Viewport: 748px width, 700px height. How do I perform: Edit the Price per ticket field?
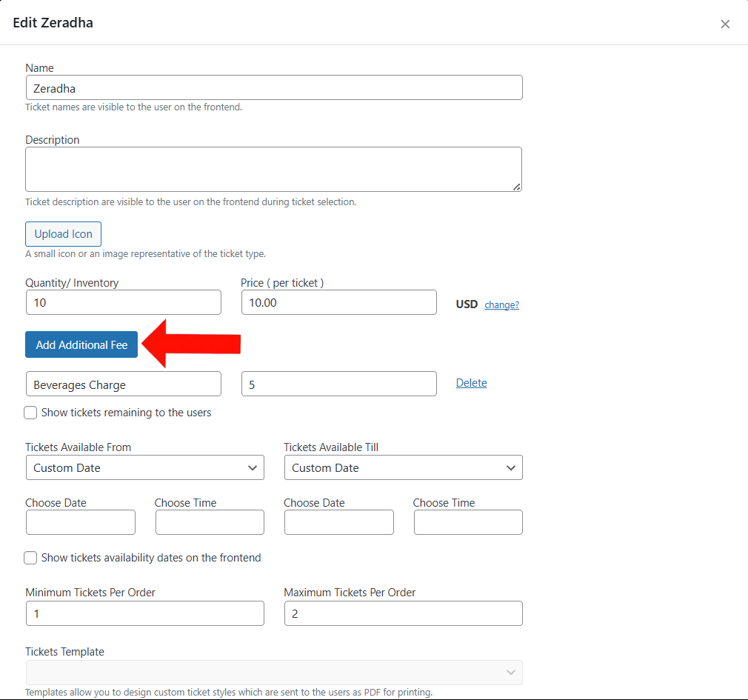[338, 302]
